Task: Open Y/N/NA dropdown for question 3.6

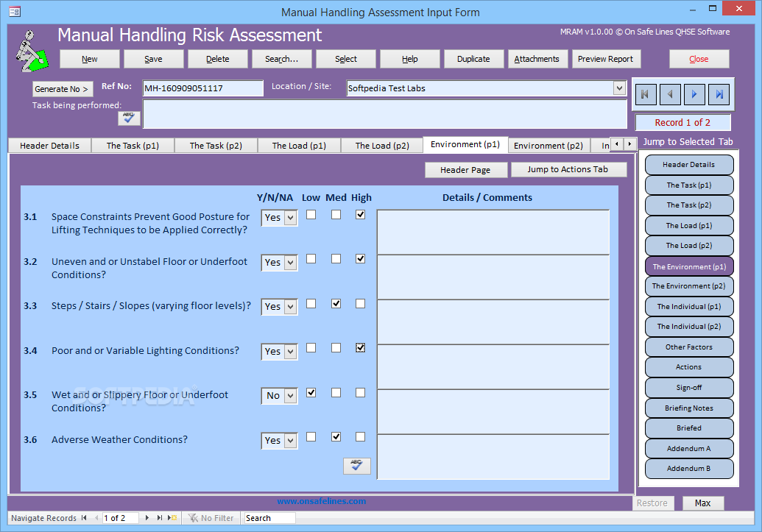Action: [x=291, y=441]
